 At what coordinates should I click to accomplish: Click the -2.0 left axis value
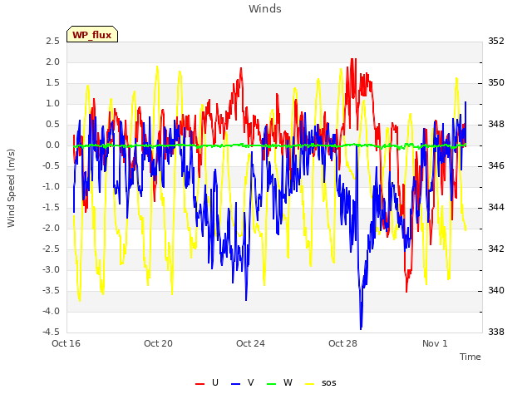(x=51, y=229)
